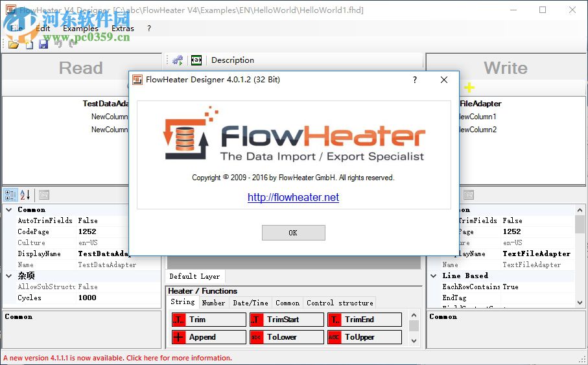This screenshot has height=365, width=588.
Task: Click Read panel Property Pages icon
Action: click(x=44, y=195)
